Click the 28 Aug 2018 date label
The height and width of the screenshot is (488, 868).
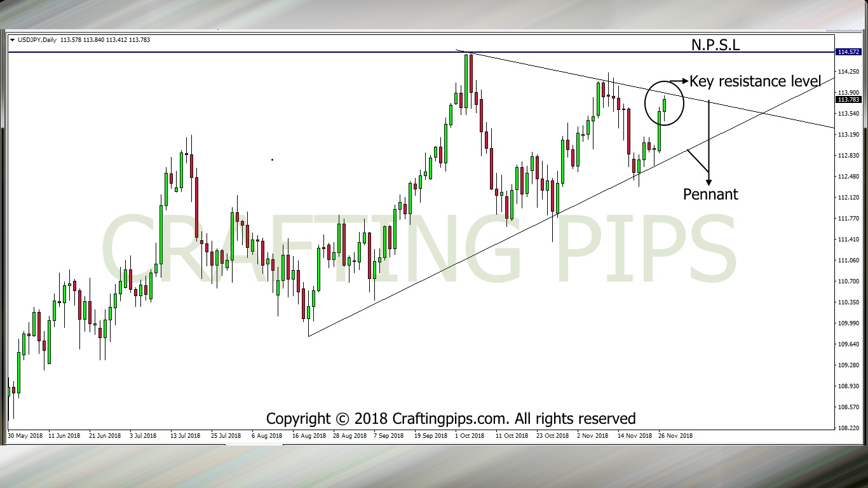click(351, 436)
